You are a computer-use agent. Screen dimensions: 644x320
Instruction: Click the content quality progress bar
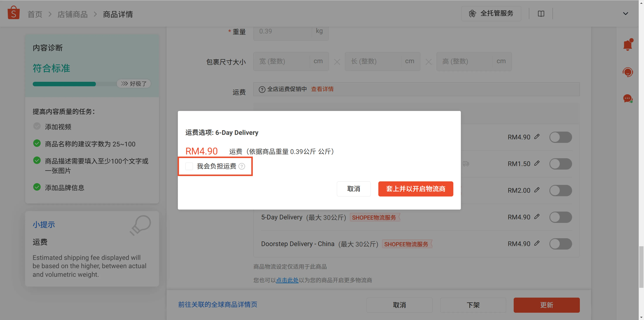(65, 84)
